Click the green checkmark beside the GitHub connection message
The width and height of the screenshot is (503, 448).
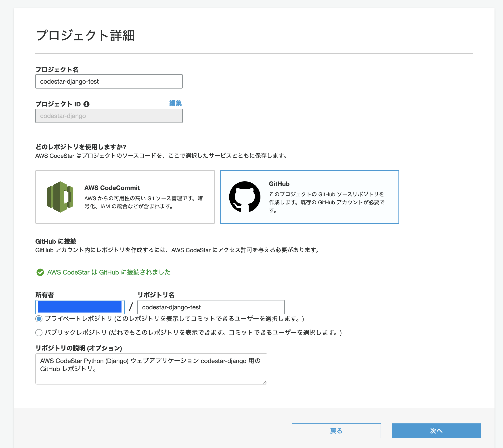[x=40, y=272]
